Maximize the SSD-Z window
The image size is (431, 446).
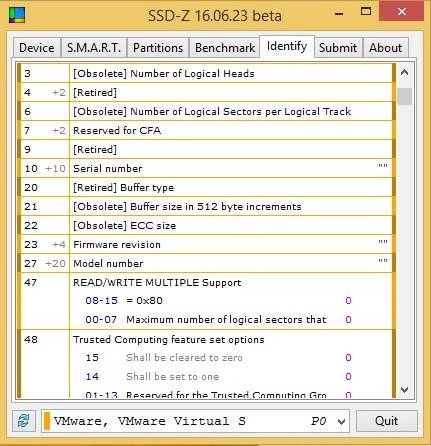click(366, 12)
